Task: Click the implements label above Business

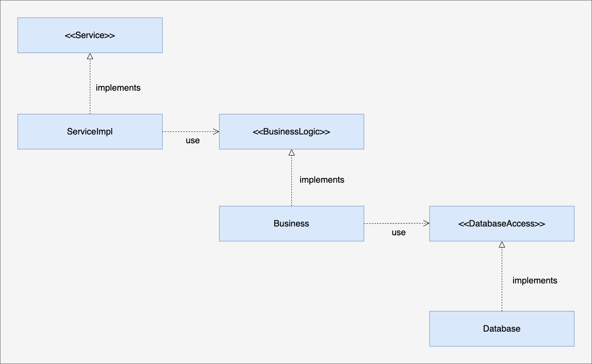Action: pos(322,180)
